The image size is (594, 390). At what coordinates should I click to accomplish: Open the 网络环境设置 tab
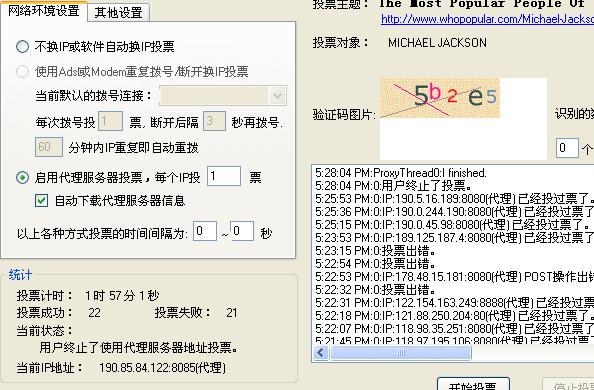tap(44, 11)
